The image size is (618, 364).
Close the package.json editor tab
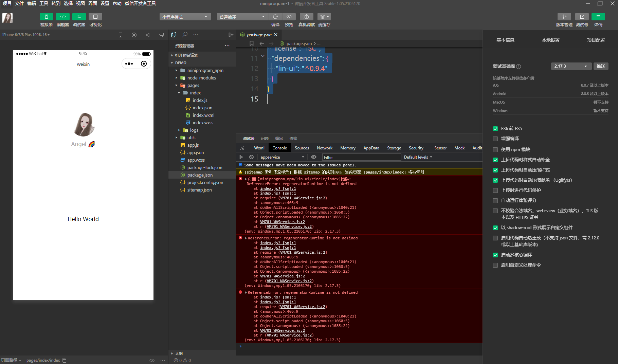pyautogui.click(x=276, y=35)
